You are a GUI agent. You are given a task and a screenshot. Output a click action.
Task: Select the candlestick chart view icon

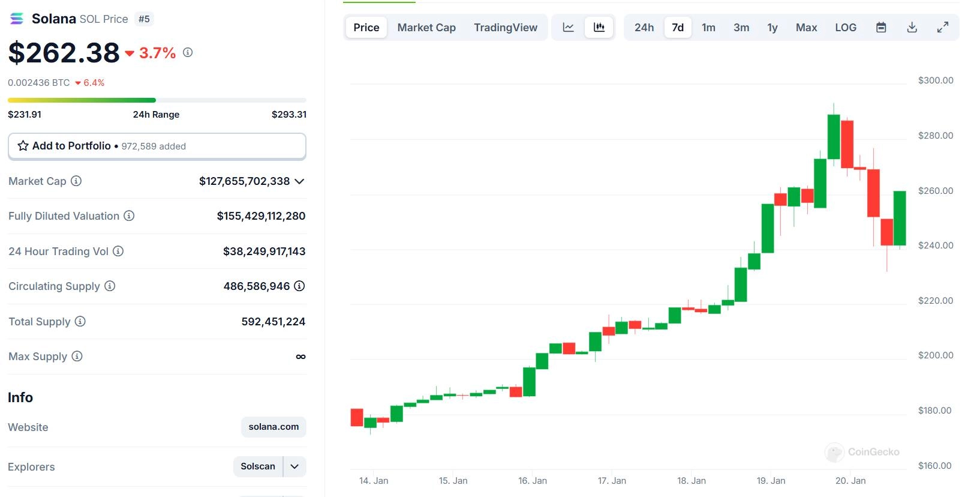coord(599,28)
